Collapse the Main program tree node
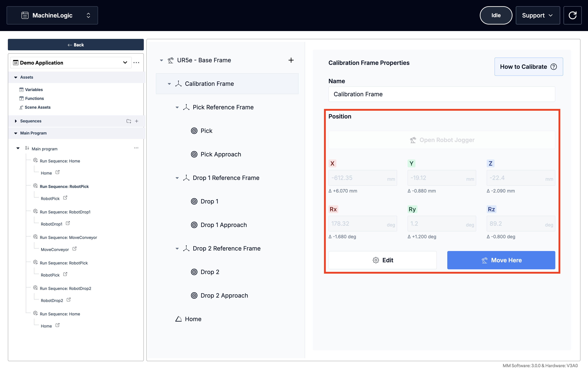The image size is (588, 369). [x=18, y=148]
